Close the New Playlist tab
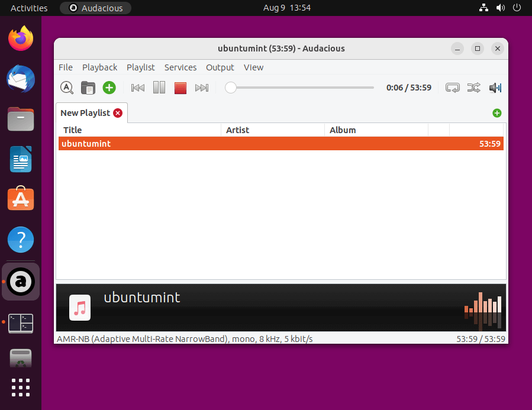The height and width of the screenshot is (410, 532). 118,113
